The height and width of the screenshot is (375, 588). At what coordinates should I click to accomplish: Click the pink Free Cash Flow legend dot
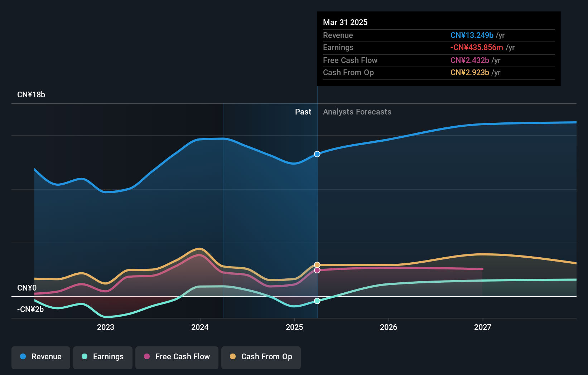pyautogui.click(x=147, y=356)
